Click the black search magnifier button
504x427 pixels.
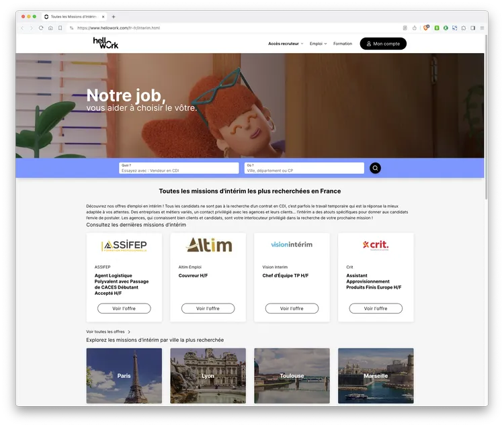(x=375, y=168)
